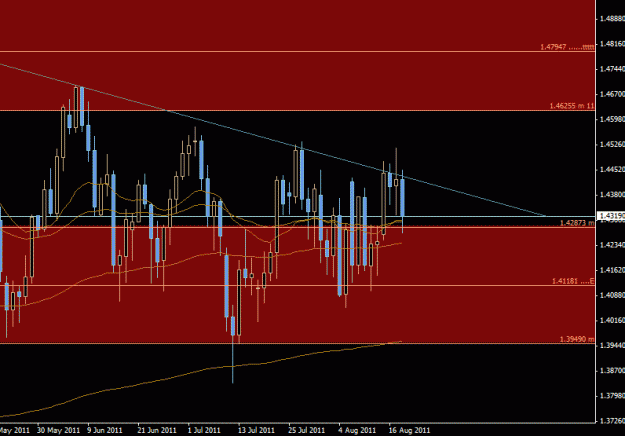This screenshot has width=625, height=436.
Task: Select the 1.4162 price scale value
Action: tap(612, 270)
